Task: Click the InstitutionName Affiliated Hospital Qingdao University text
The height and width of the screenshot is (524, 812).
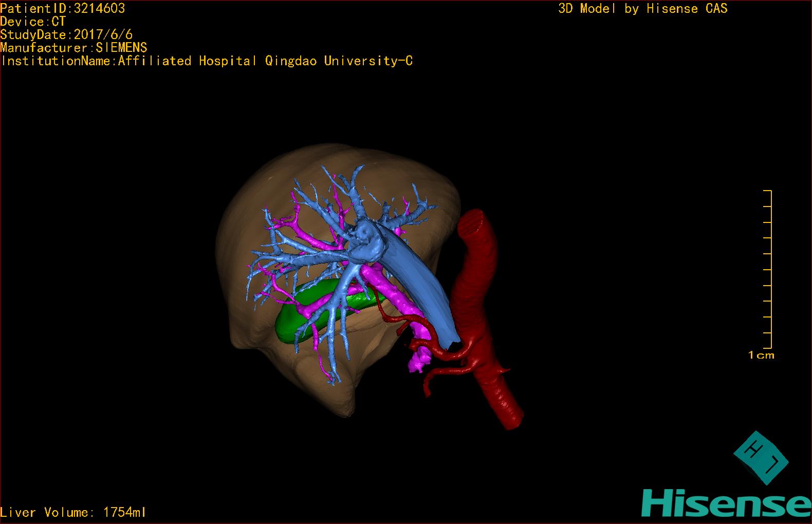Action: [207, 61]
